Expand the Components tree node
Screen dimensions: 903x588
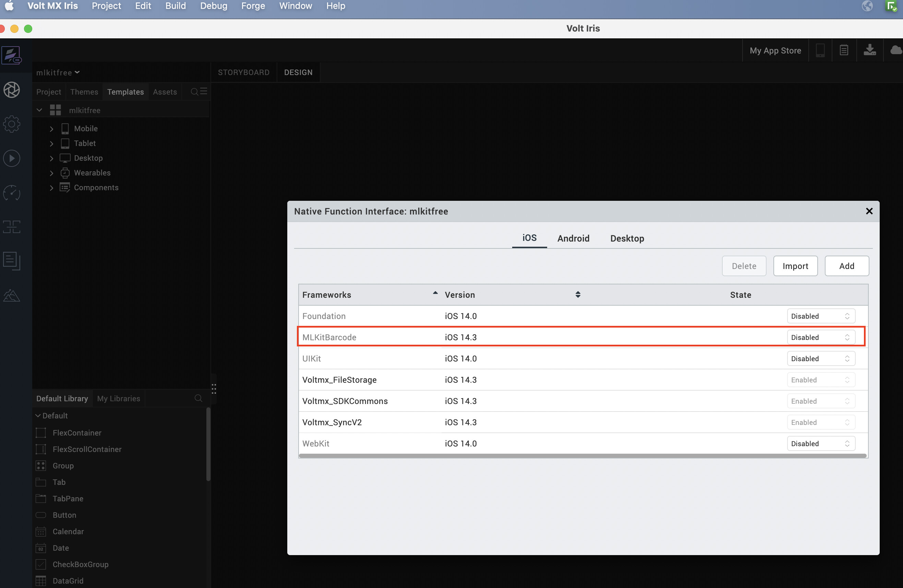(x=52, y=188)
